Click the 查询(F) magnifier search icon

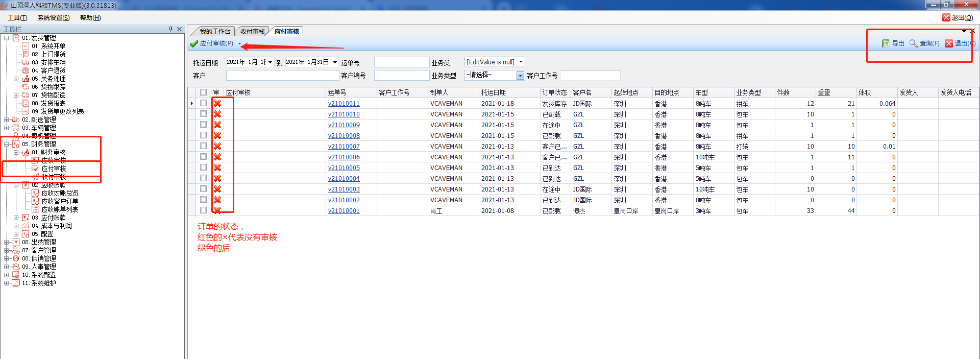click(x=913, y=43)
